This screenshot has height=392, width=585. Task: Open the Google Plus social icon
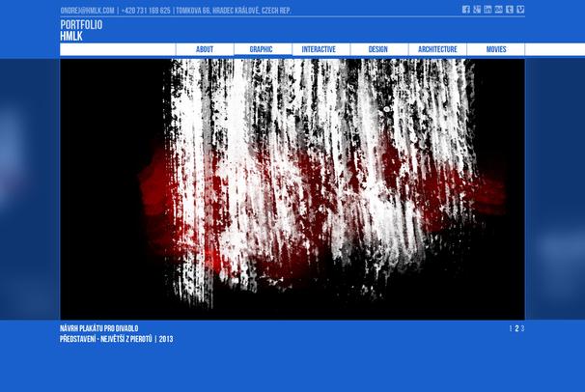tap(477, 10)
